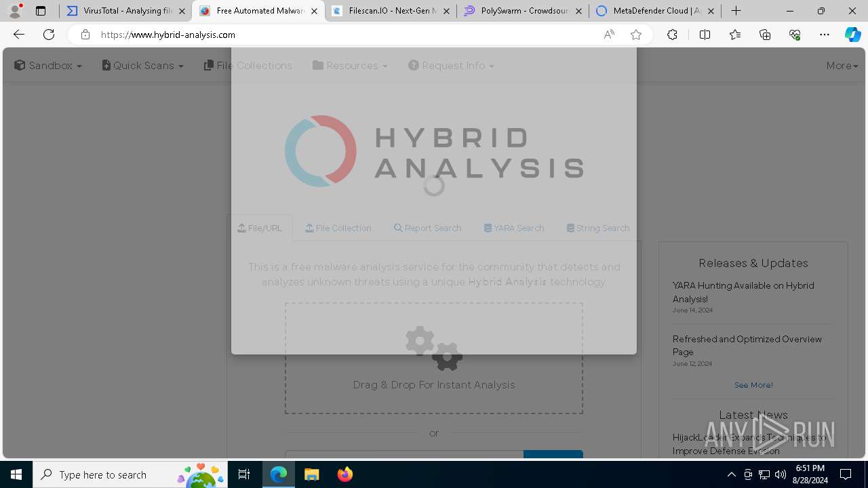Select the File/URL tab
This screenshot has height=488, width=868.
point(260,228)
